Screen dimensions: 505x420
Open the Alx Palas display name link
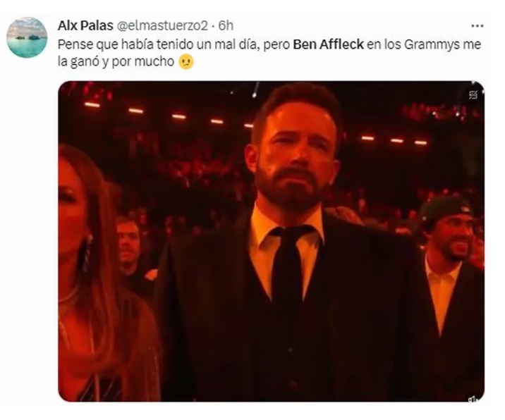coord(84,26)
